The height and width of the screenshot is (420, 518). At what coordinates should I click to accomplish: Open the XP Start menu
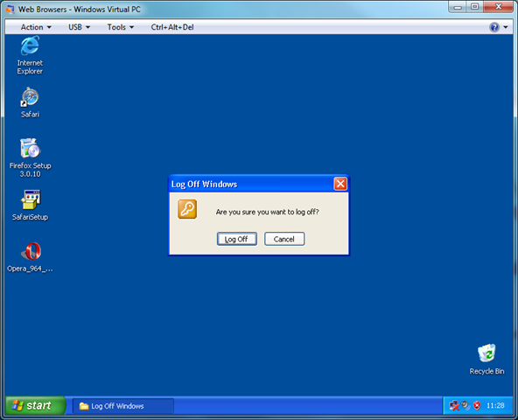pyautogui.click(x=35, y=405)
